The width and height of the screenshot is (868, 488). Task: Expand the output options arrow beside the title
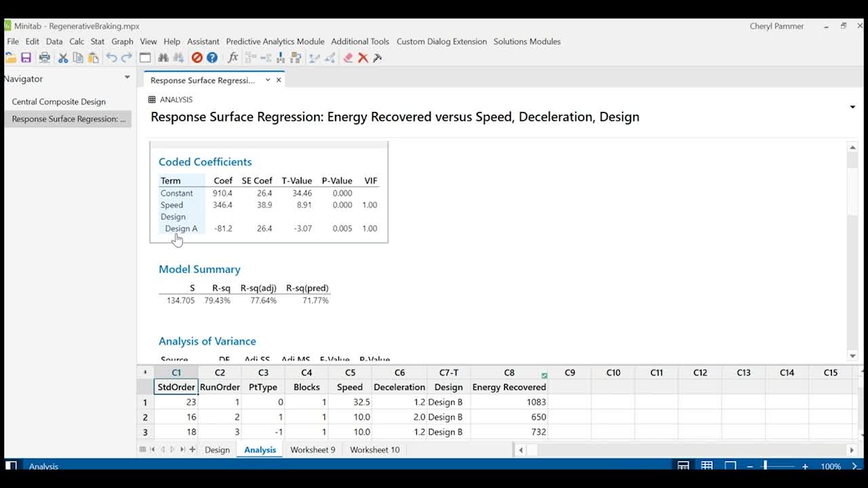click(x=852, y=107)
